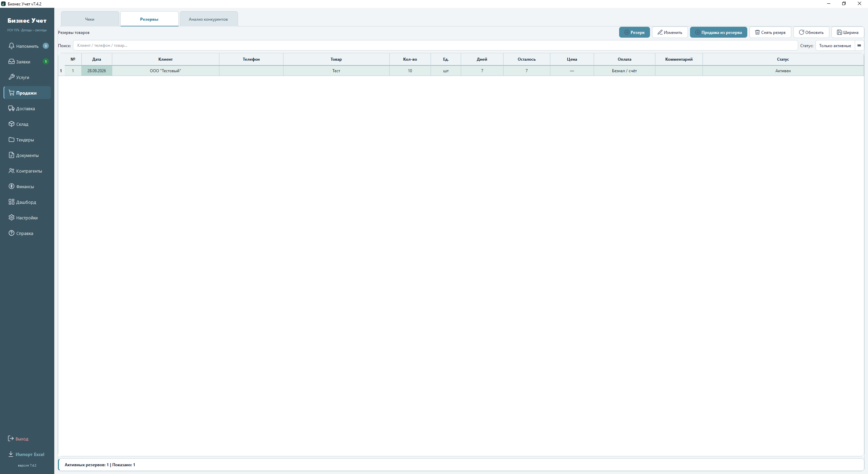Open Анализ конкурентов tab

tap(209, 19)
